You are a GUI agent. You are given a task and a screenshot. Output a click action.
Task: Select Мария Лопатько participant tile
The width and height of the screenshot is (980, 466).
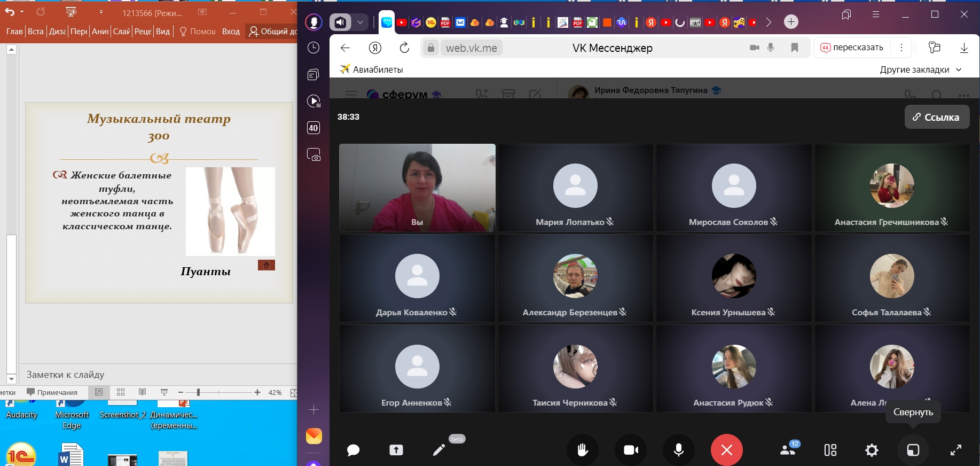click(x=576, y=188)
